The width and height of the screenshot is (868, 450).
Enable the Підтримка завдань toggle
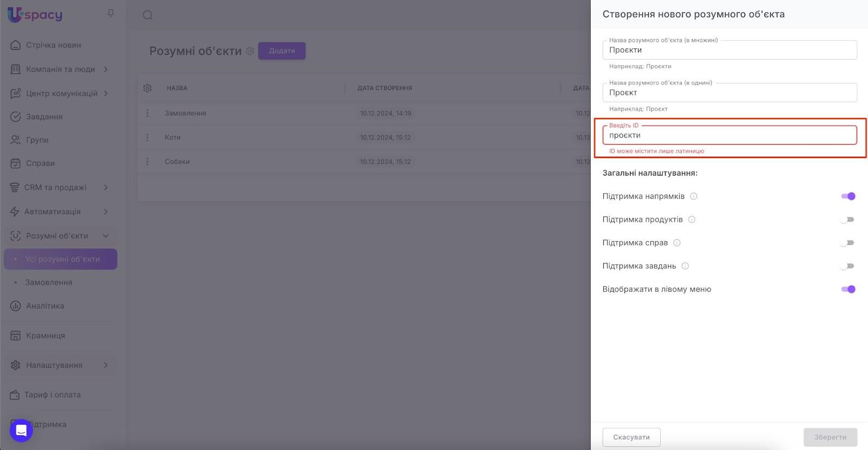847,266
